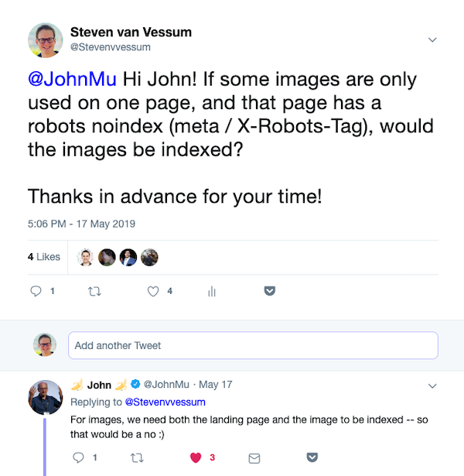Save John's reply to Pocket

point(312,457)
